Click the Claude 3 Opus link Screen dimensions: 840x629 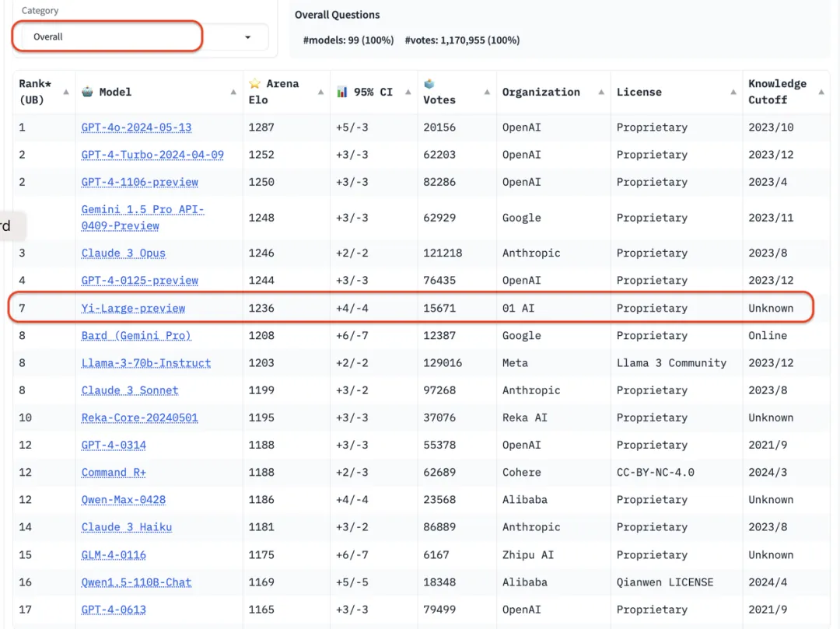click(123, 253)
